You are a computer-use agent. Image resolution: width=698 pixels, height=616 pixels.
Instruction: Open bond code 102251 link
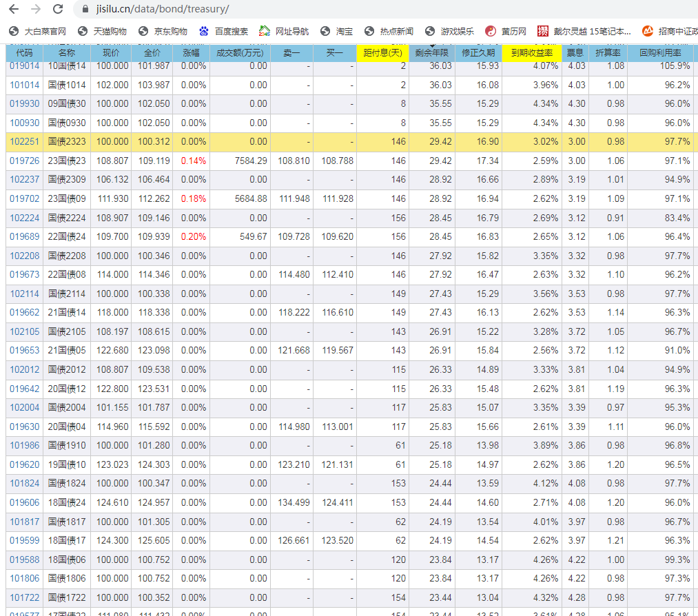pos(24,142)
